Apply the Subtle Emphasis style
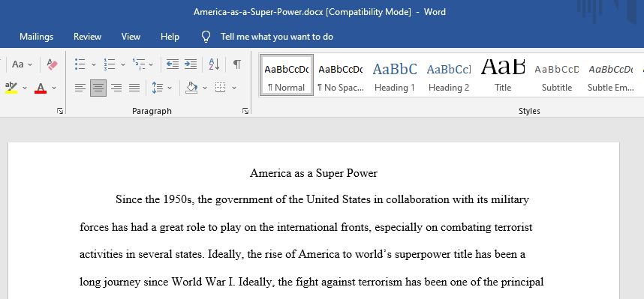 point(611,75)
